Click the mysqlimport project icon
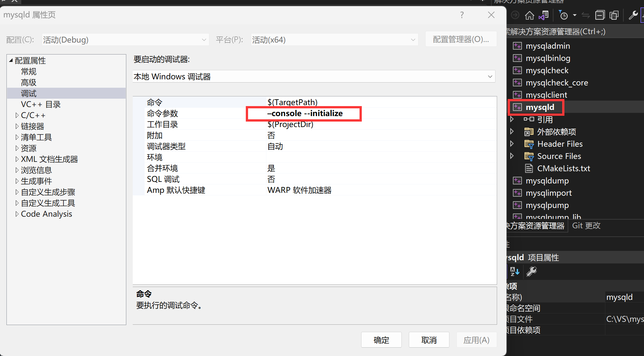This screenshot has width=644, height=356. point(518,193)
